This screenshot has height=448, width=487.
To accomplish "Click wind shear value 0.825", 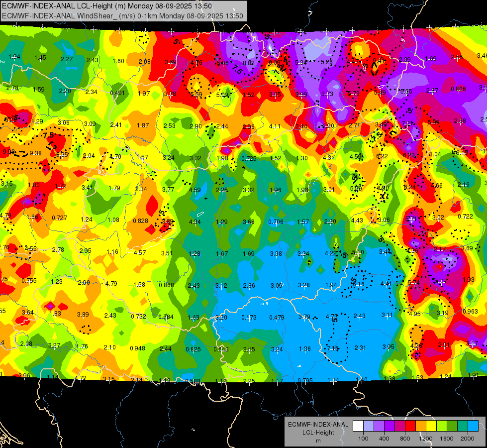I will [193, 349].
